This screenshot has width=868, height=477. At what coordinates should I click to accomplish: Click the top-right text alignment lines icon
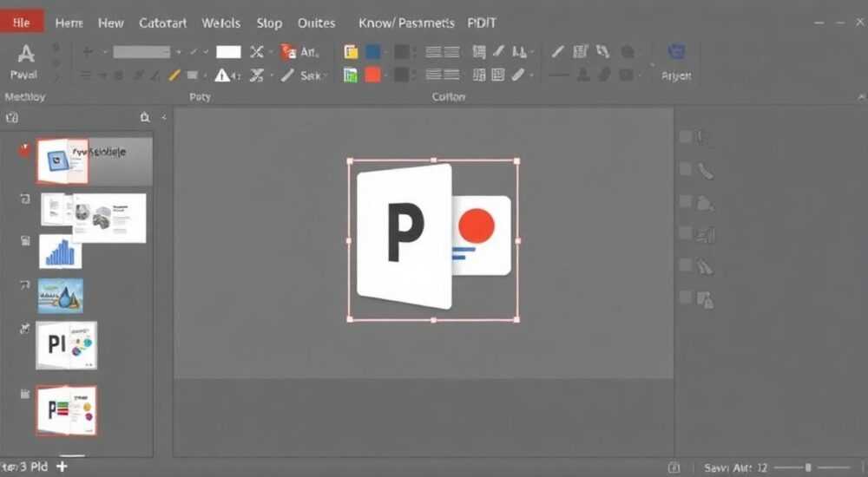(451, 53)
